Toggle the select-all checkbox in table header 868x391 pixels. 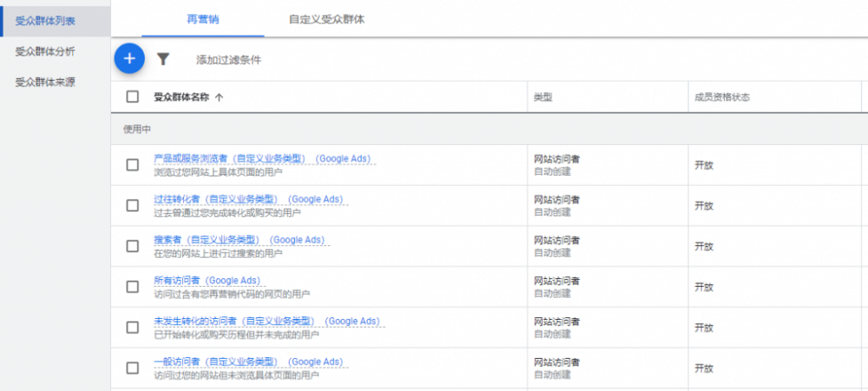(132, 97)
